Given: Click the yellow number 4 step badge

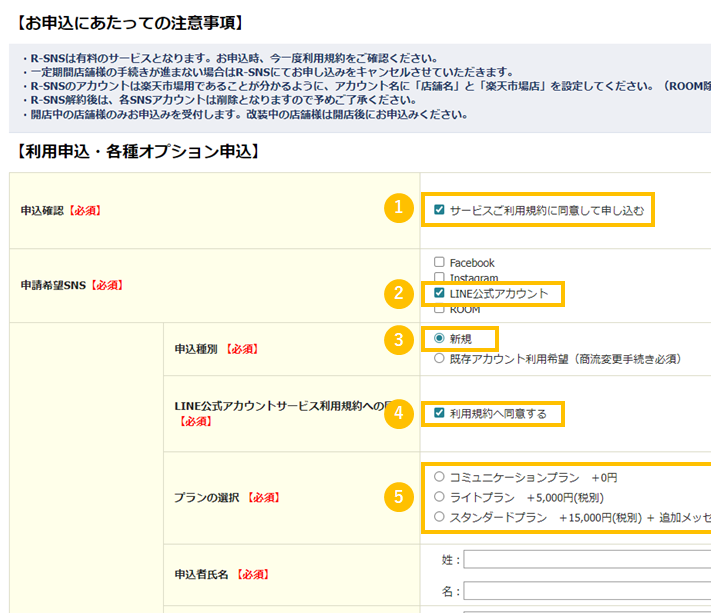Looking at the screenshot, I should (x=398, y=412).
